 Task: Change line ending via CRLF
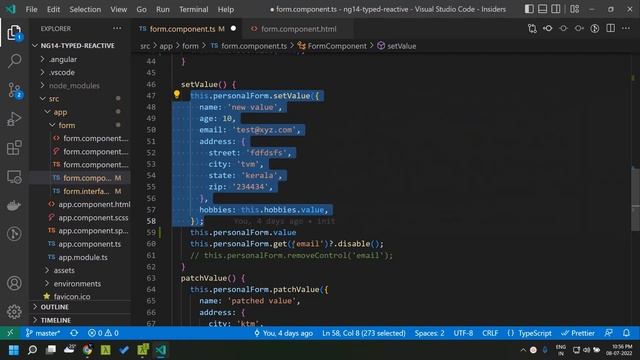[490, 333]
